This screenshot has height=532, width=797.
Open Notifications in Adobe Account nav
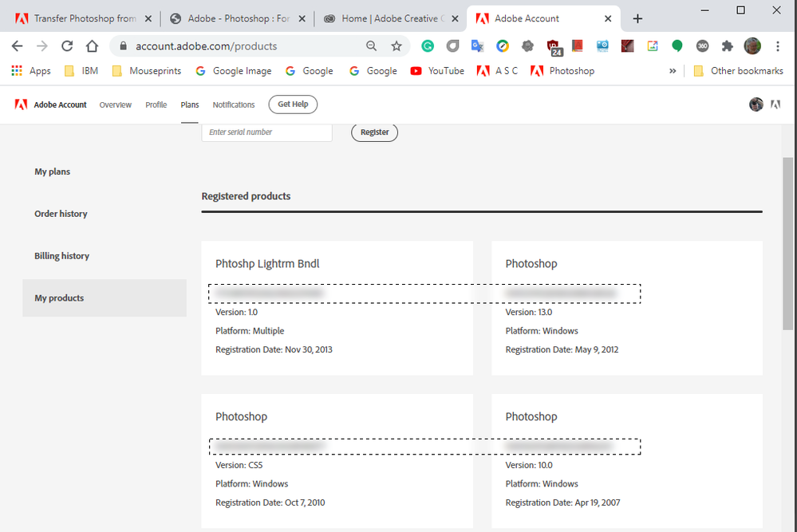[x=234, y=104]
